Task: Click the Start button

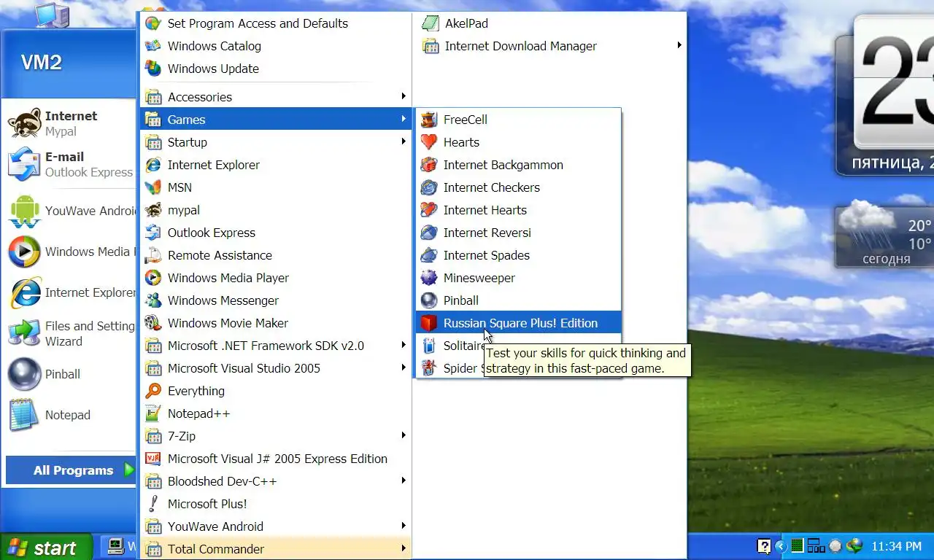Action: click(46, 547)
